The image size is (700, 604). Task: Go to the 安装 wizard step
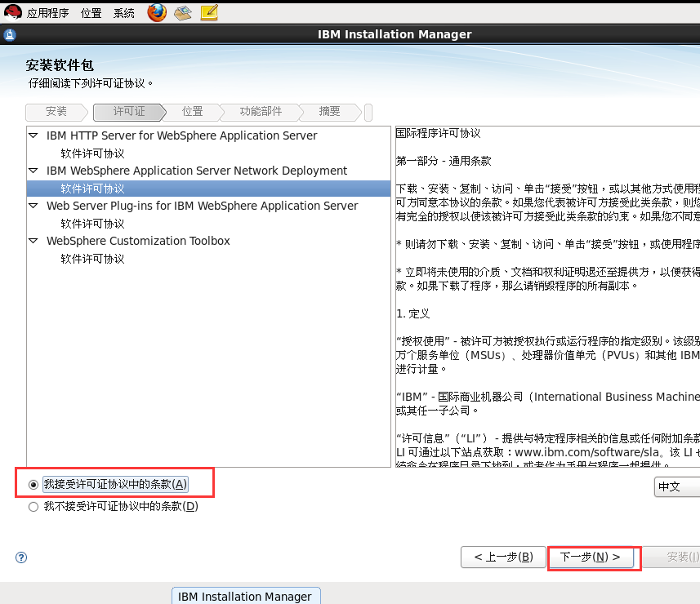click(x=56, y=112)
